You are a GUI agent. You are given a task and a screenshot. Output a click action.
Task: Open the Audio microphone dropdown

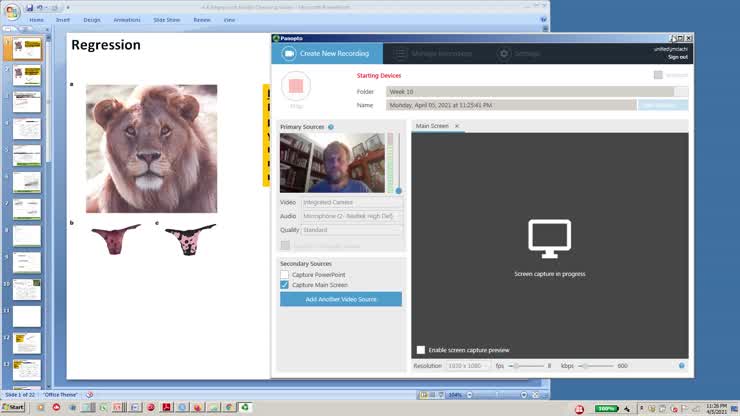point(352,216)
